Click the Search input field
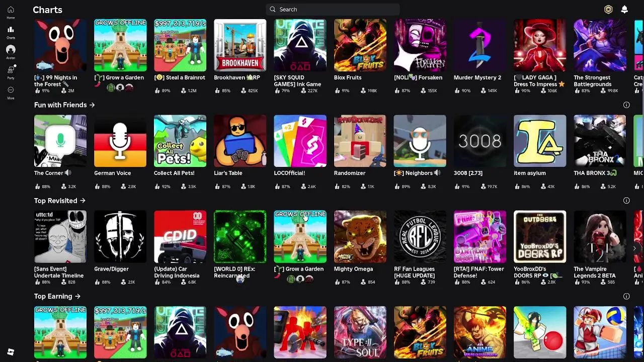This screenshot has height=362, width=644. [x=333, y=9]
